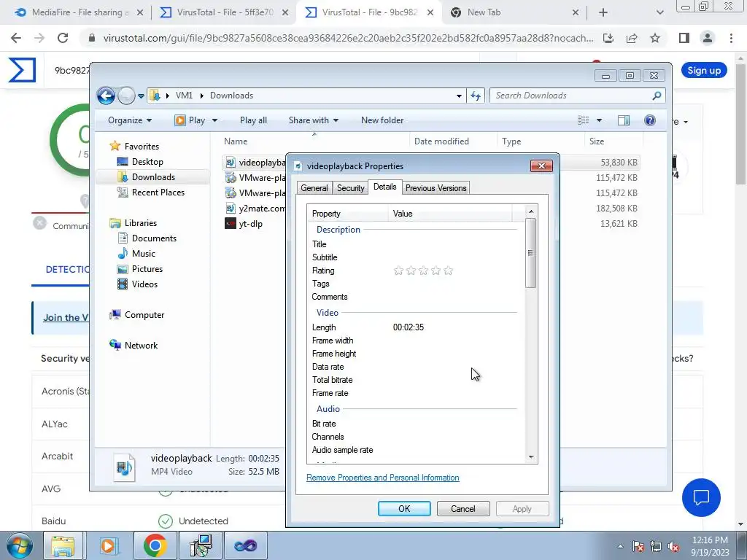Switch to the Previous Versions tab

pos(436,188)
